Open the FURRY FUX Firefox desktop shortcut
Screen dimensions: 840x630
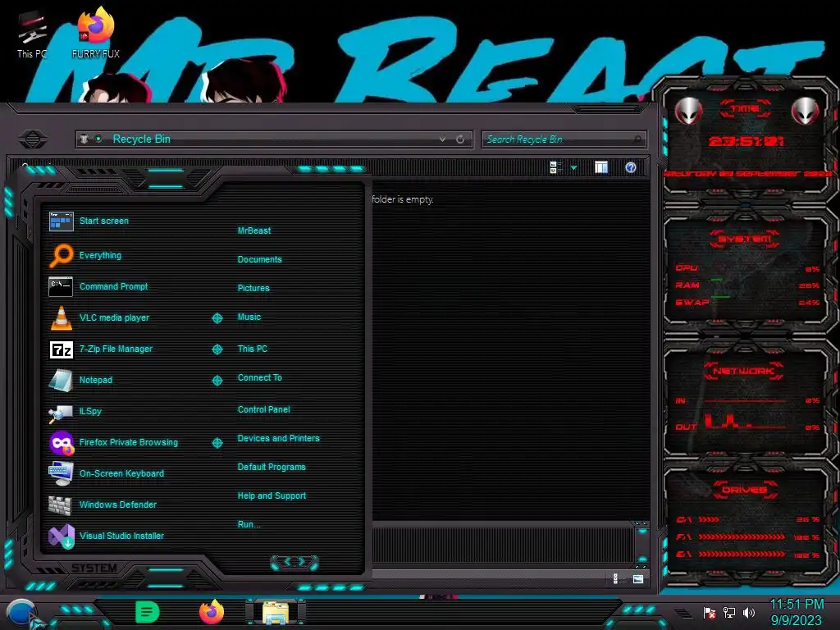(95, 32)
